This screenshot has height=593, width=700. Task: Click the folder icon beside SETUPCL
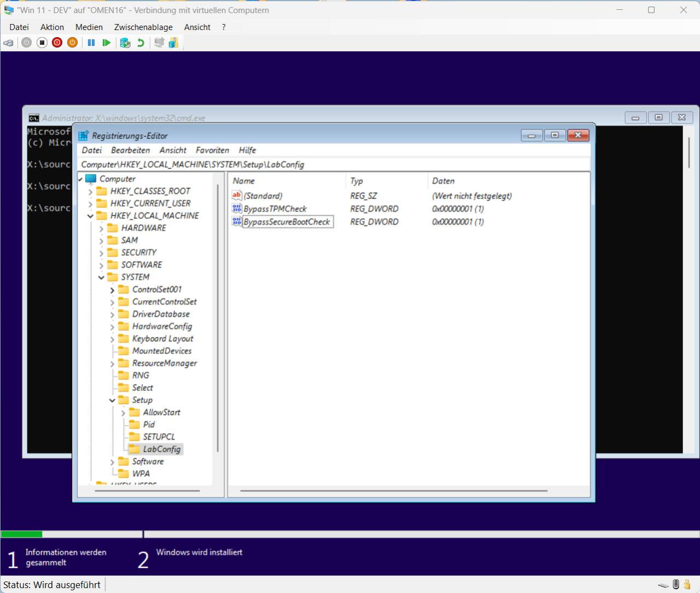pos(135,437)
